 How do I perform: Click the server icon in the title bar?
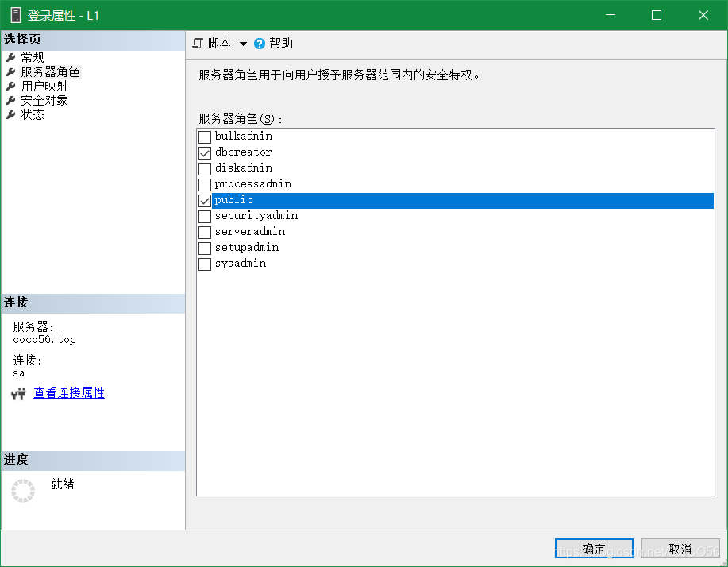point(16,15)
